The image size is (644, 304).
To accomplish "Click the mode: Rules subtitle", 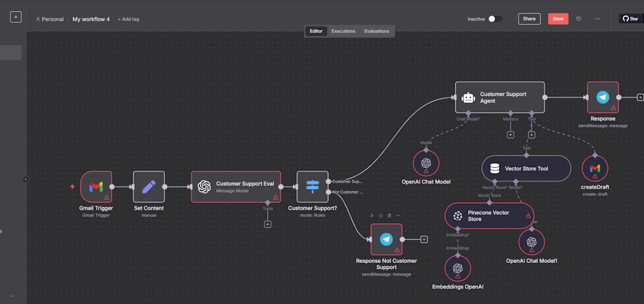I will (x=313, y=215).
